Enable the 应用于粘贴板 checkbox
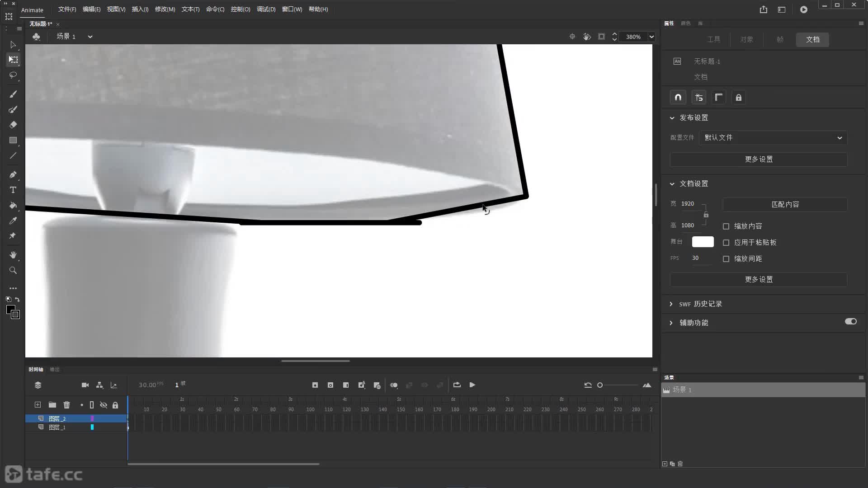This screenshot has width=868, height=488. (726, 243)
